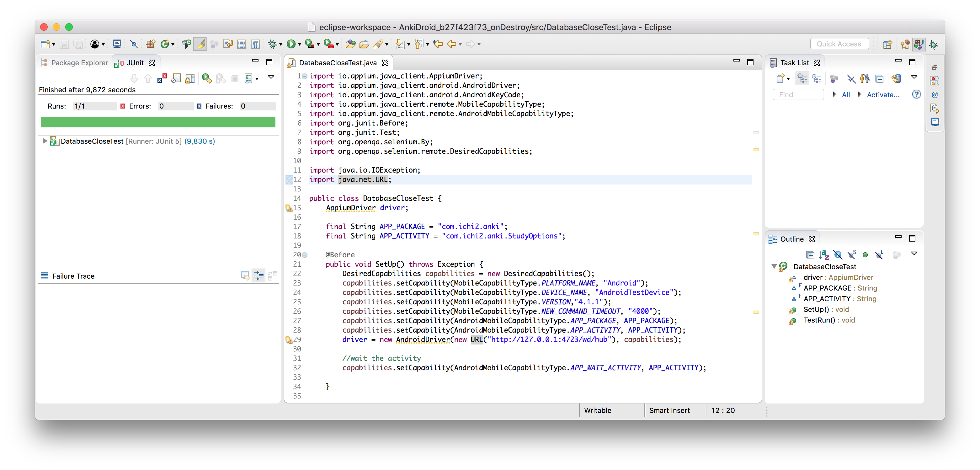This screenshot has width=980, height=470.
Task: Click Collapse All in the Outline toolbar
Action: coord(810,254)
